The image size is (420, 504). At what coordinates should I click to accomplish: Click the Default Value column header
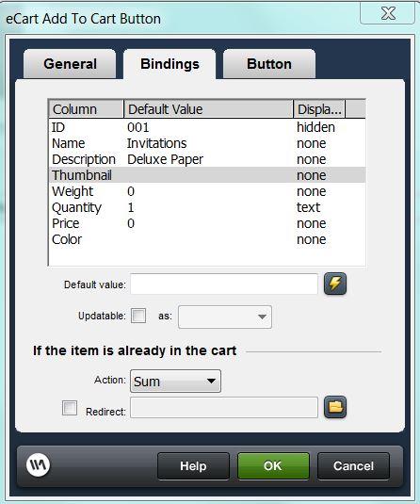pos(208,109)
